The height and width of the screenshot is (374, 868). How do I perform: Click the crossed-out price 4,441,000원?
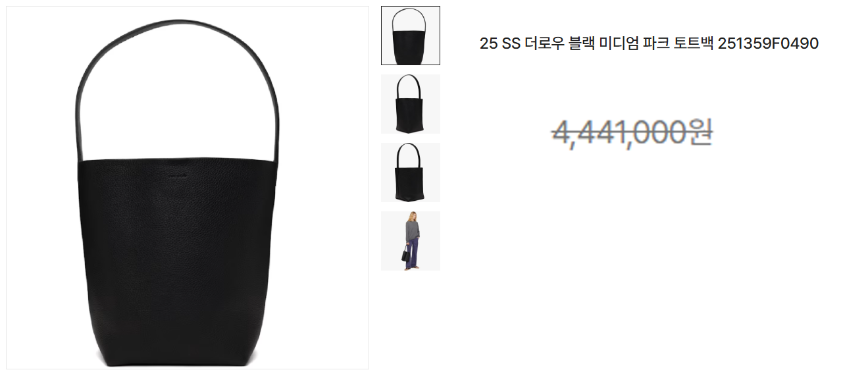632,132
